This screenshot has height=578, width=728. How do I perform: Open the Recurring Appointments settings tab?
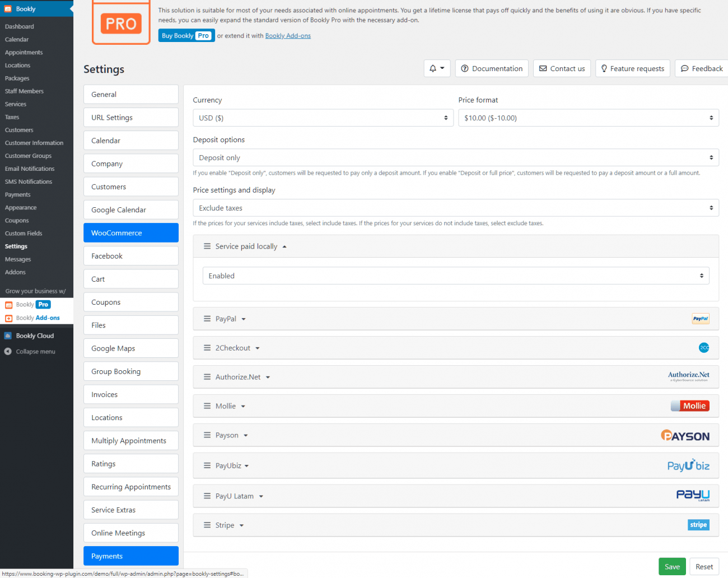click(x=131, y=487)
